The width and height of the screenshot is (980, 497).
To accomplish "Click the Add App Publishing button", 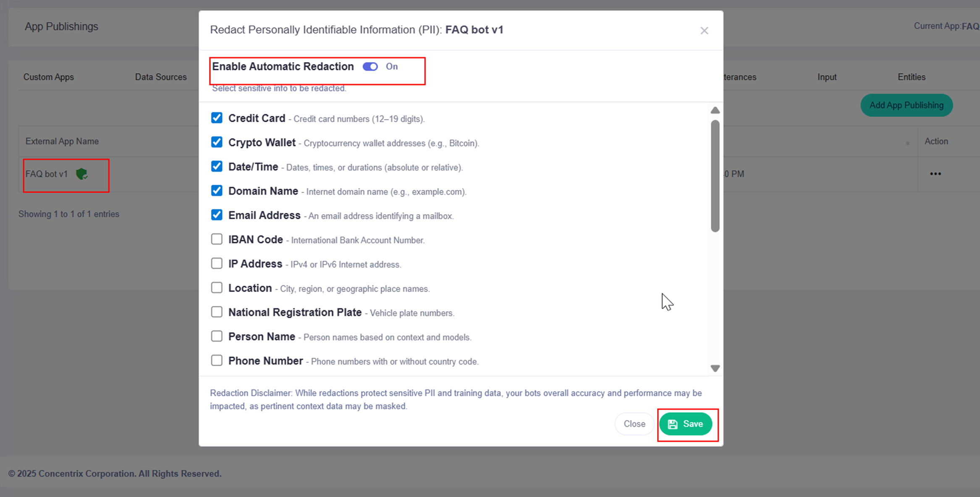I will click(x=906, y=105).
